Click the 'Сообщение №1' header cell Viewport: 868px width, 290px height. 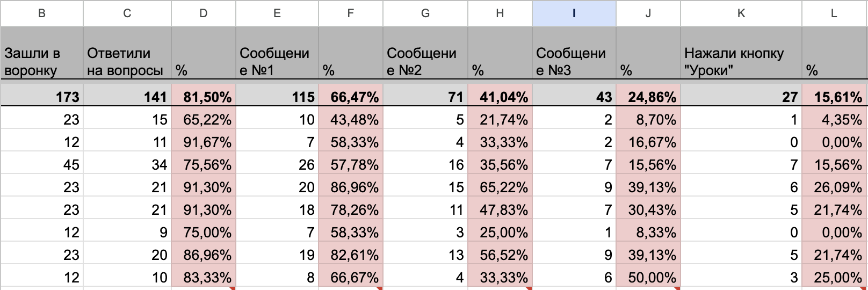click(277, 55)
